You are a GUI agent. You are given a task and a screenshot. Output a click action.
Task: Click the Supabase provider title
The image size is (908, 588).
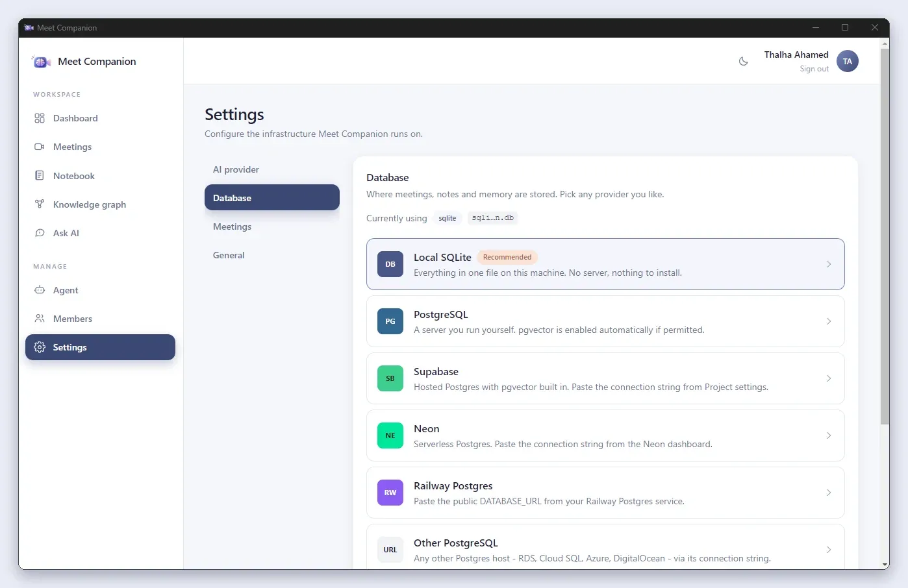tap(436, 372)
